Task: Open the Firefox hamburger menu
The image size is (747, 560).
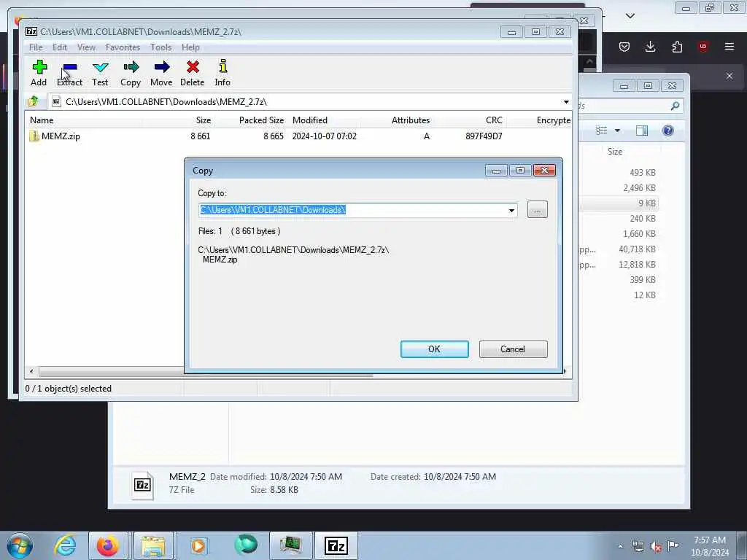Action: [729, 47]
